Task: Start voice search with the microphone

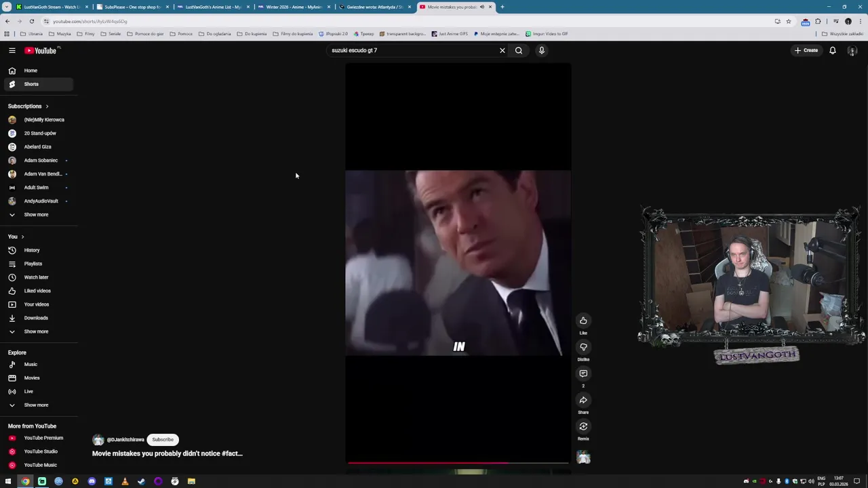Action: (x=542, y=50)
